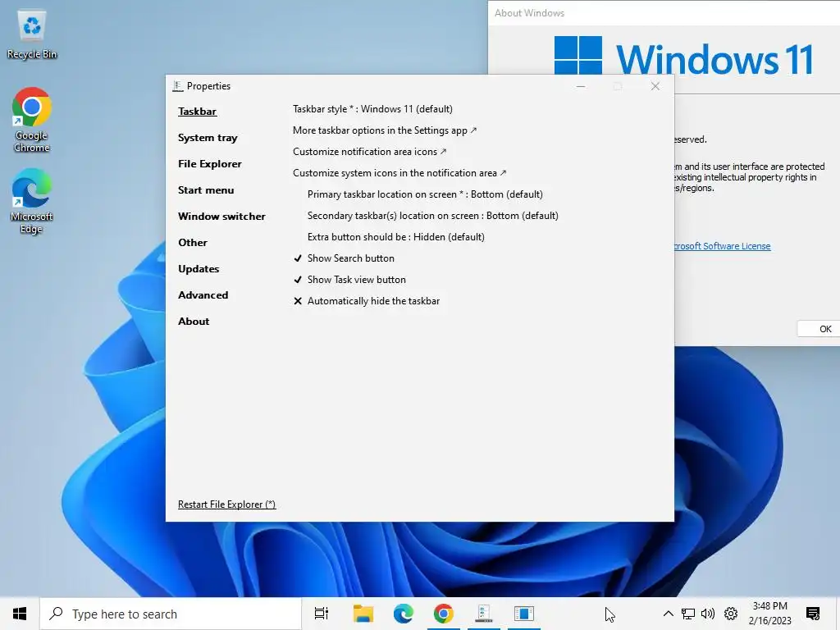Open File Explorer from the taskbar
The image size is (840, 630).
(363, 614)
